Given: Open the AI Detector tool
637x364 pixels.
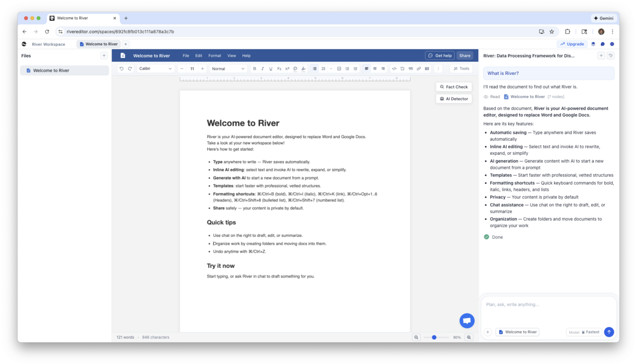Looking at the screenshot, I should (x=453, y=99).
